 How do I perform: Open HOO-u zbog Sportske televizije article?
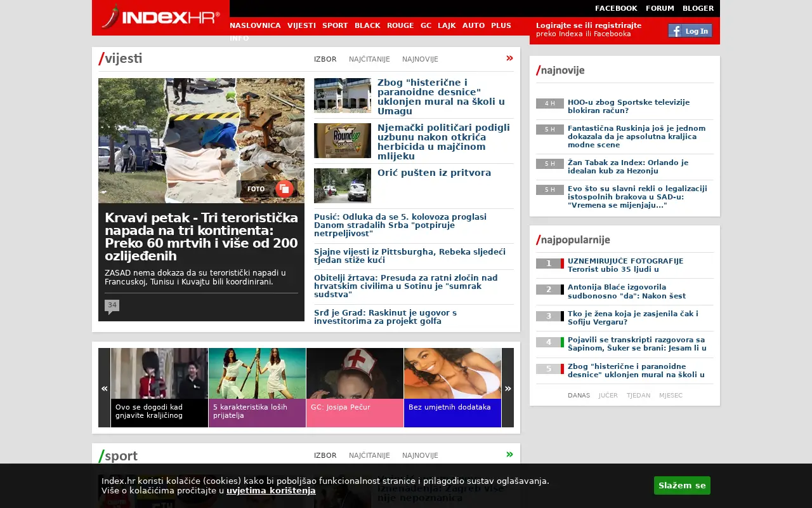pyautogui.click(x=629, y=106)
